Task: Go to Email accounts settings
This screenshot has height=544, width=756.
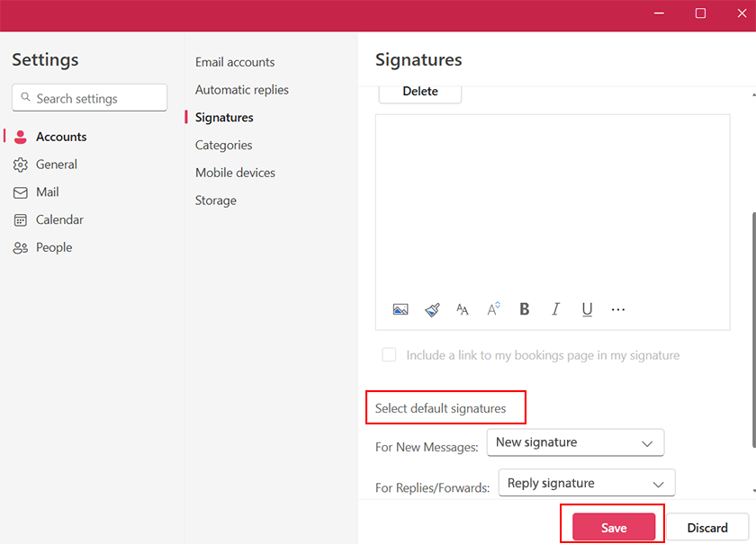Action: tap(235, 62)
